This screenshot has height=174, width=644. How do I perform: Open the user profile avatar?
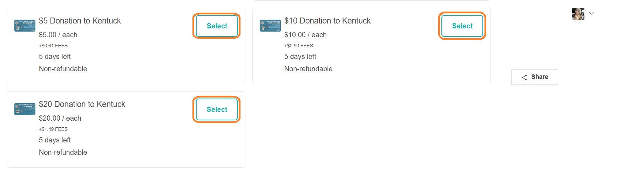pyautogui.click(x=578, y=14)
